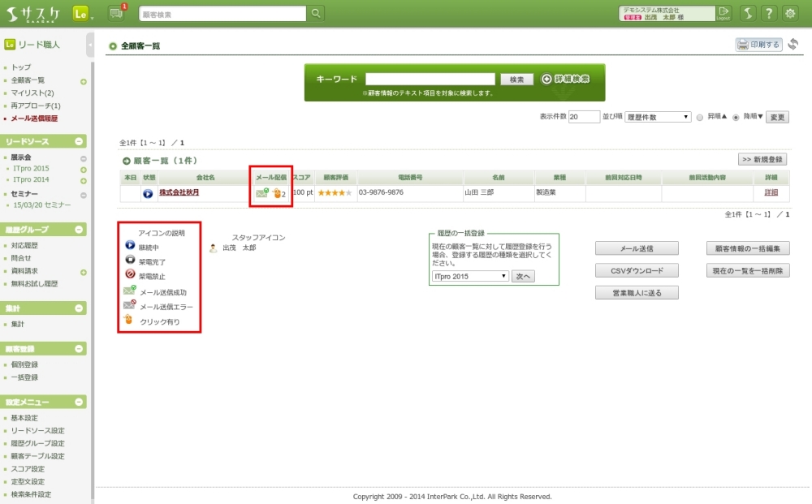
Task: Open メール送信履歴 in the sidebar
Action: click(x=34, y=118)
